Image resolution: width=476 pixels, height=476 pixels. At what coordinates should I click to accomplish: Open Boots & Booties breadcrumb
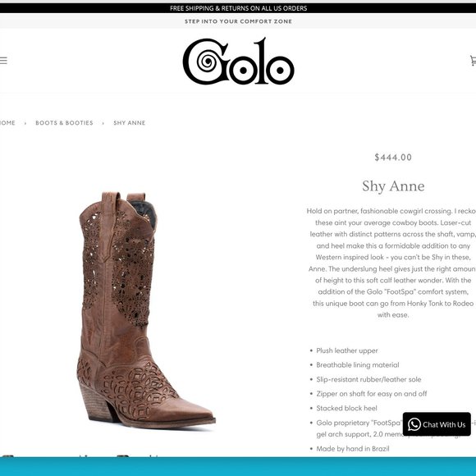point(64,123)
